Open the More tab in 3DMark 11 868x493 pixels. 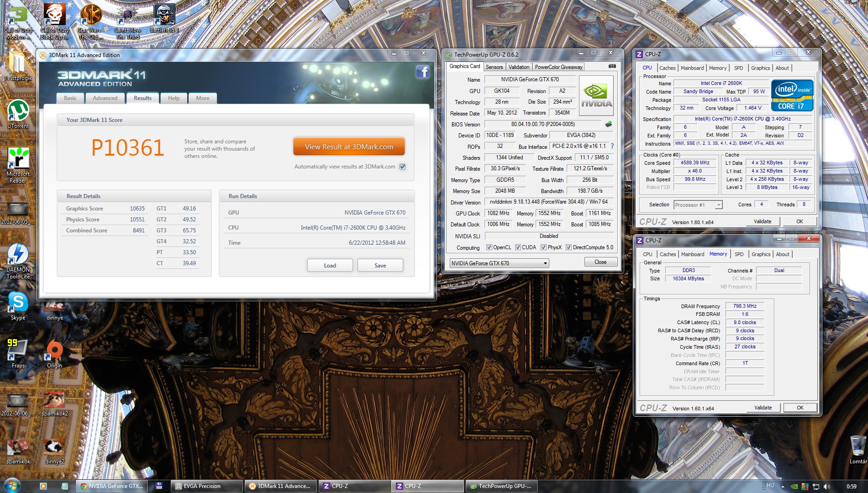click(x=203, y=98)
